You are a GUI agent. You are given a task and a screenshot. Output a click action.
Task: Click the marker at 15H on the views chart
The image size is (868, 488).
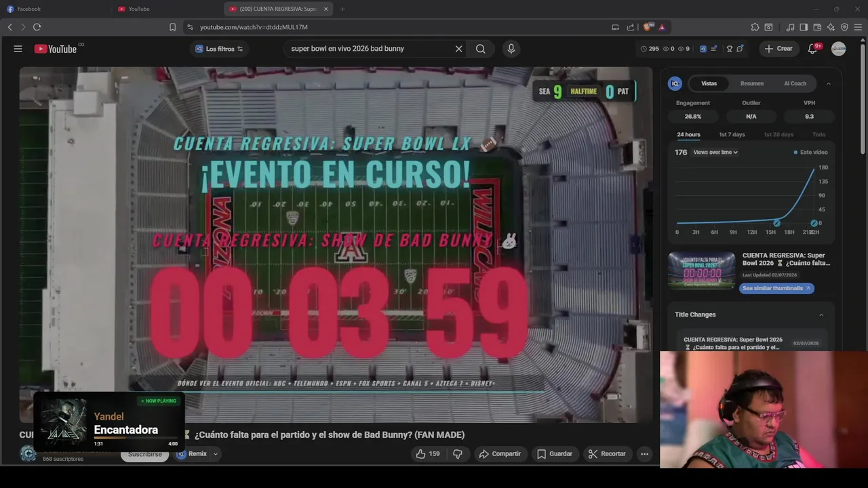[776, 223]
